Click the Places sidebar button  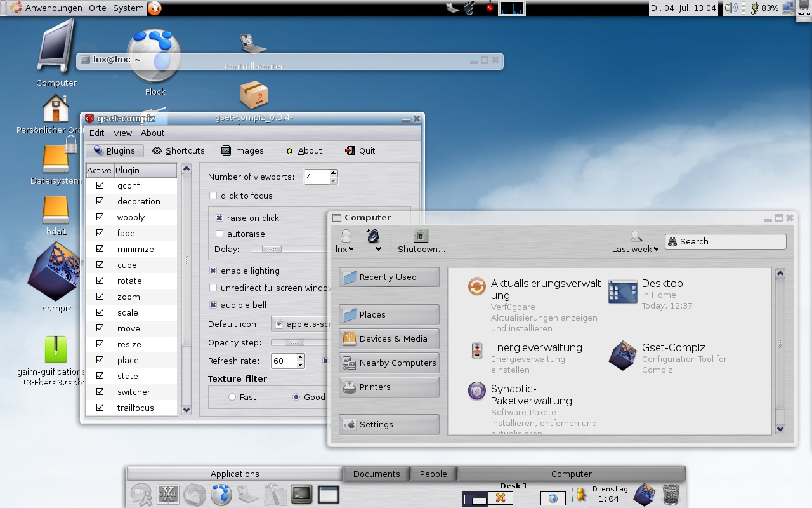[x=389, y=314]
